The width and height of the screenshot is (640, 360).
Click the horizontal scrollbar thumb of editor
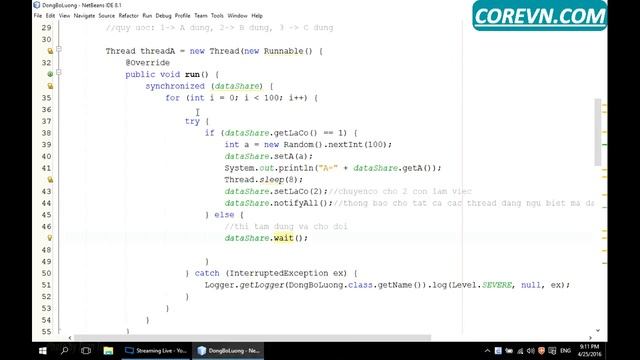point(252,338)
